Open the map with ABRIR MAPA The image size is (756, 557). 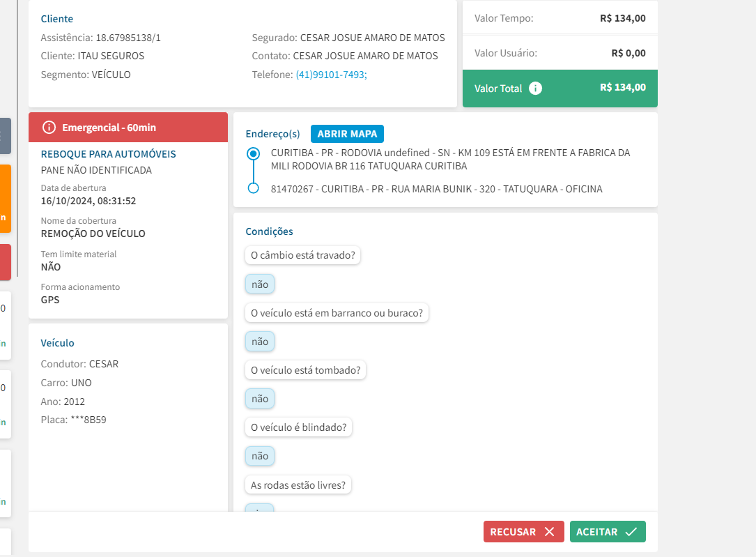347,134
